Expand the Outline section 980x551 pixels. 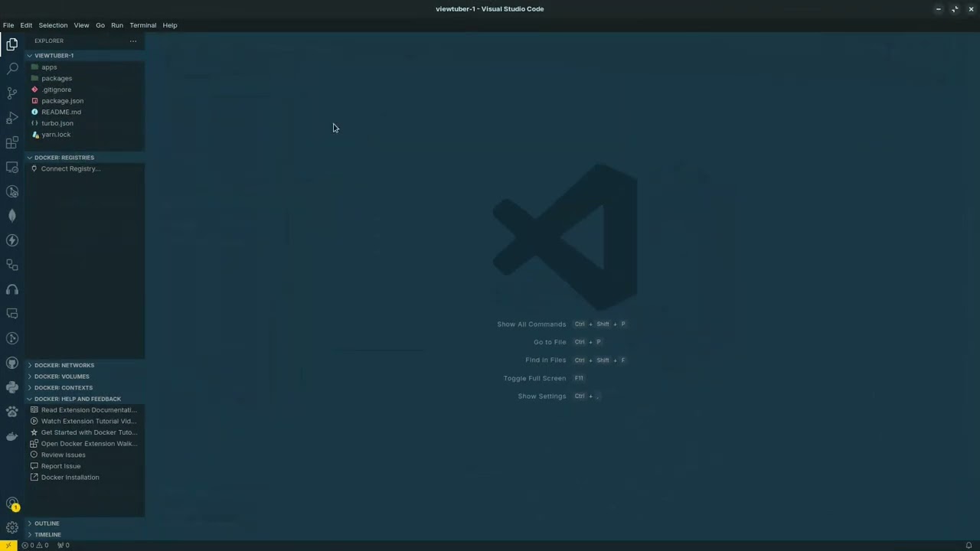[x=85, y=523]
